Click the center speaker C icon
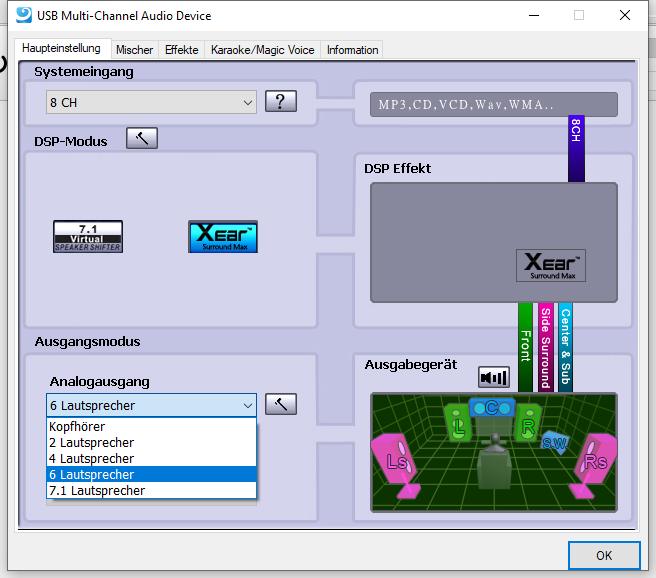This screenshot has width=656, height=578. coord(492,408)
